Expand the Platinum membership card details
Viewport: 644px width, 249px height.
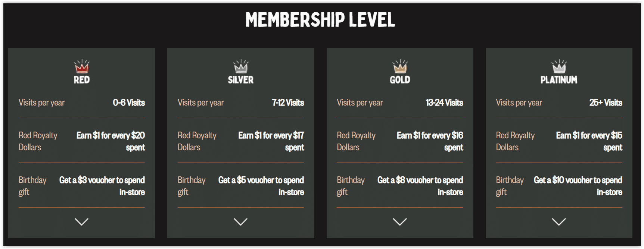(559, 222)
